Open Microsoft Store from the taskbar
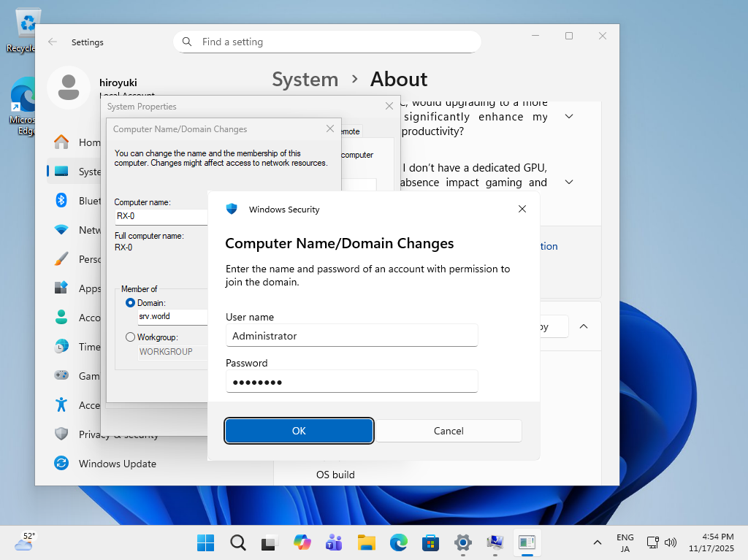 point(430,542)
